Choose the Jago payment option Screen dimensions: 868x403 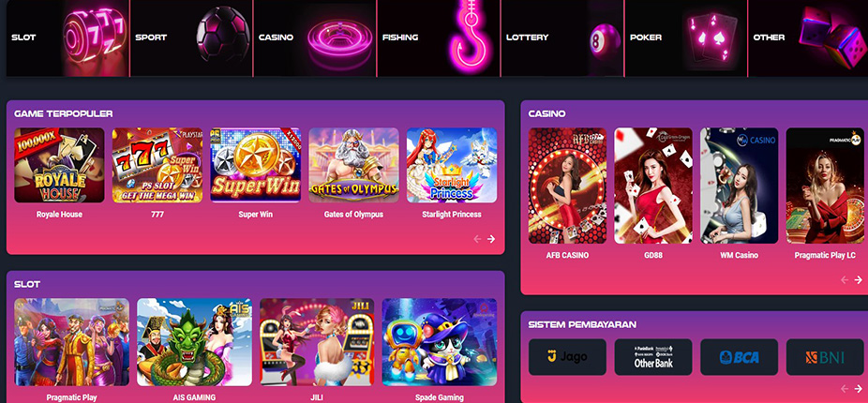[x=567, y=357]
